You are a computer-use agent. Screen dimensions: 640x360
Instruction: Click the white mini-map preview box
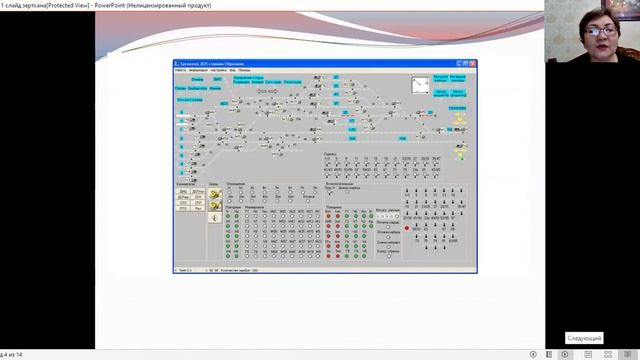[x=420, y=85]
